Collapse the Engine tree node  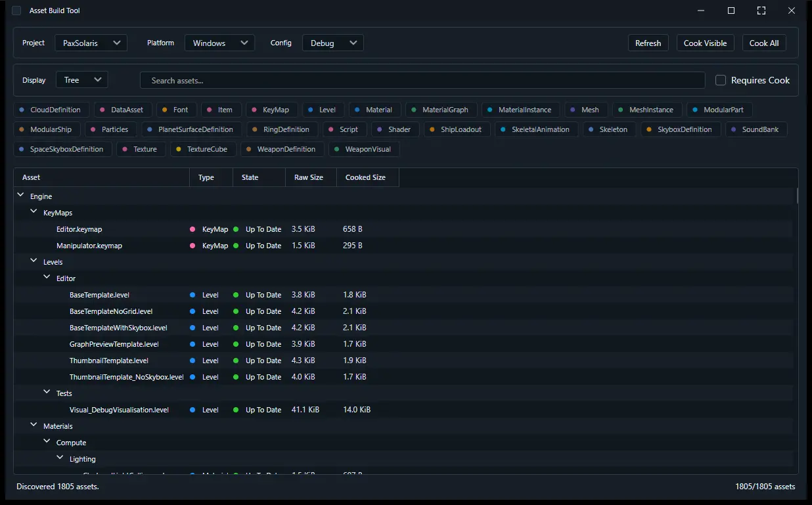(21, 196)
